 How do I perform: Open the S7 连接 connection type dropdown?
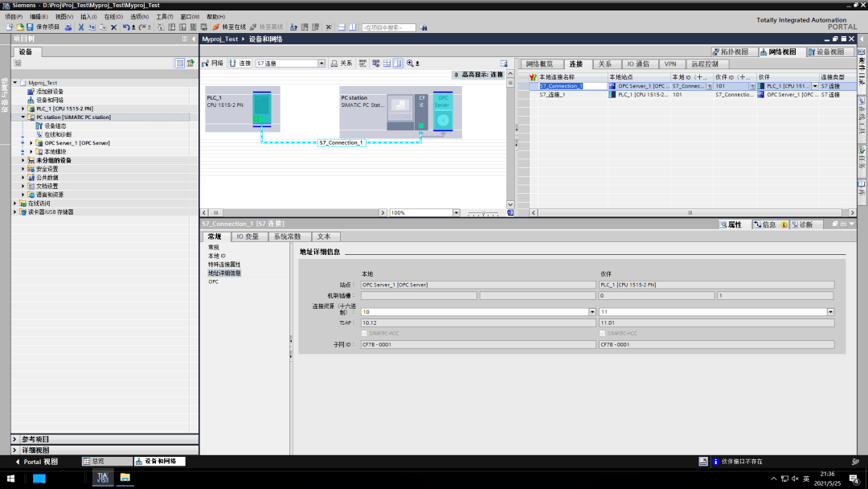(x=321, y=64)
